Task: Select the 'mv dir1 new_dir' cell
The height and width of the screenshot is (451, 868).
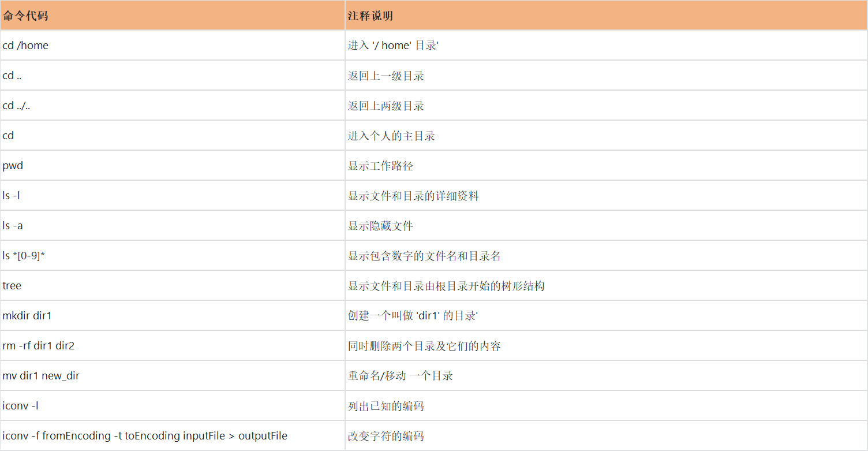Action: (173, 376)
